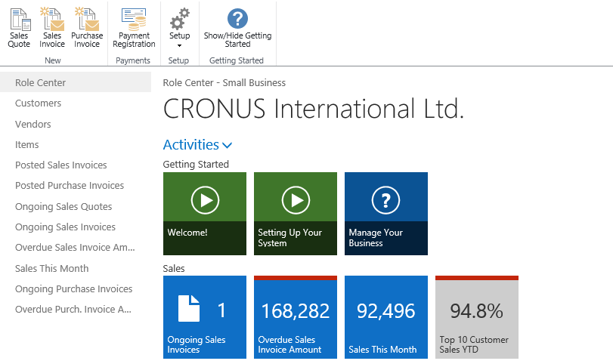
Task: Open Items list
Action: pyautogui.click(x=26, y=144)
